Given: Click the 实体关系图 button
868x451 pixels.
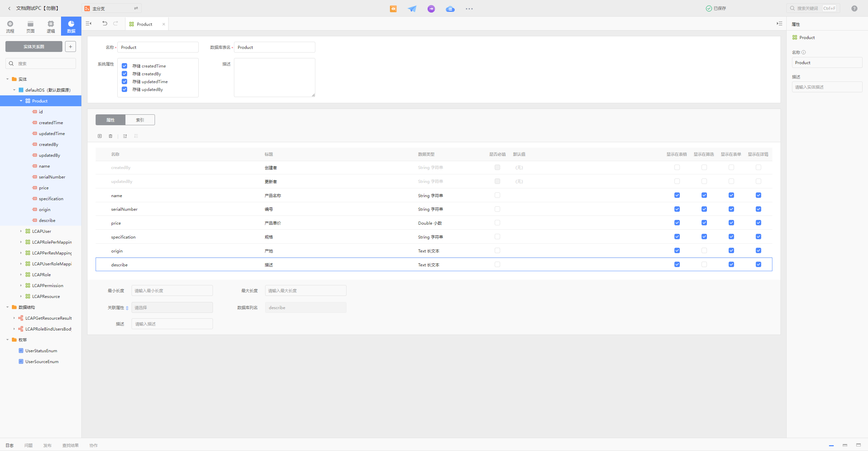Looking at the screenshot, I should [34, 46].
